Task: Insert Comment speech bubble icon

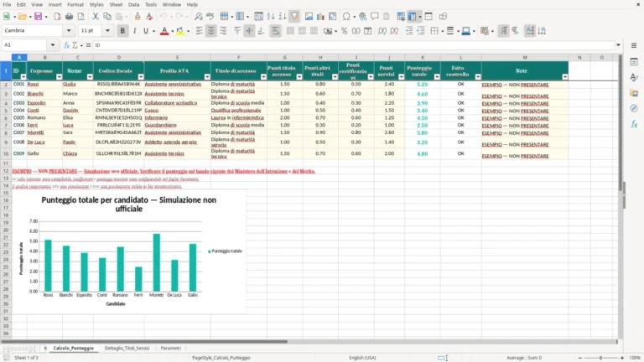Action: tap(375, 17)
